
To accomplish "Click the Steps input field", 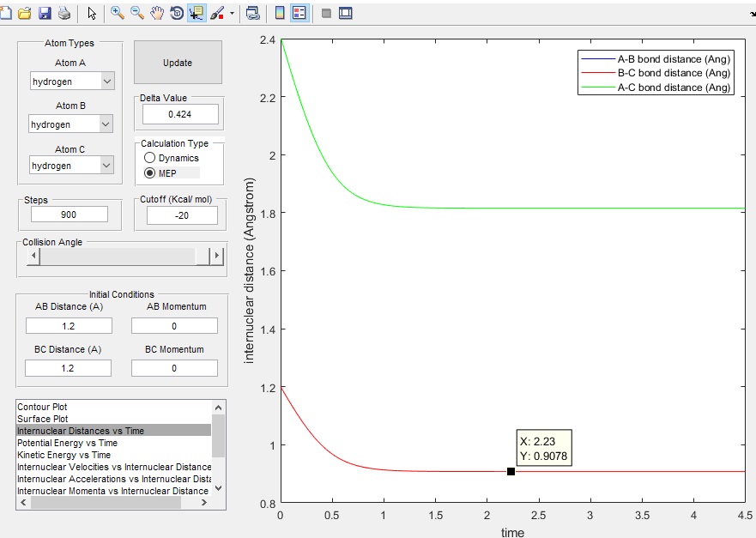I will (x=69, y=215).
